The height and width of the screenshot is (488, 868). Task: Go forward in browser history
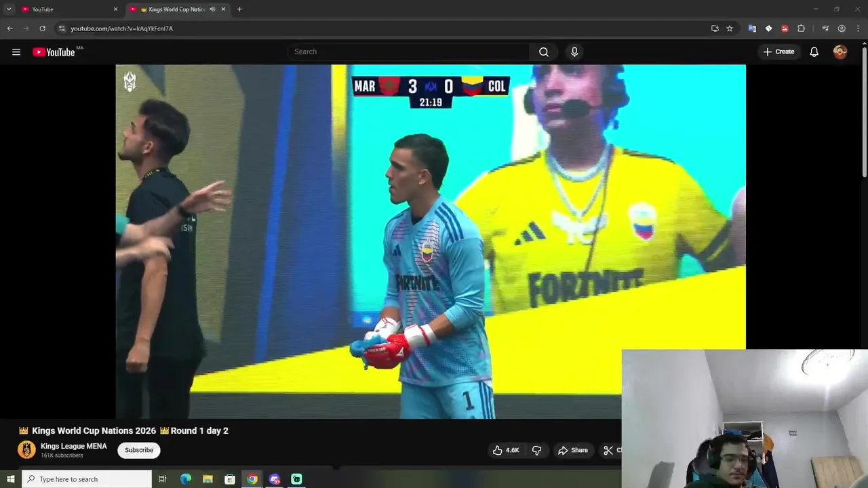click(26, 28)
